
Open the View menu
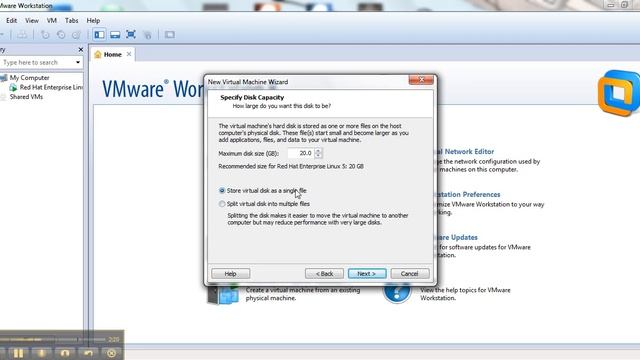32,20
